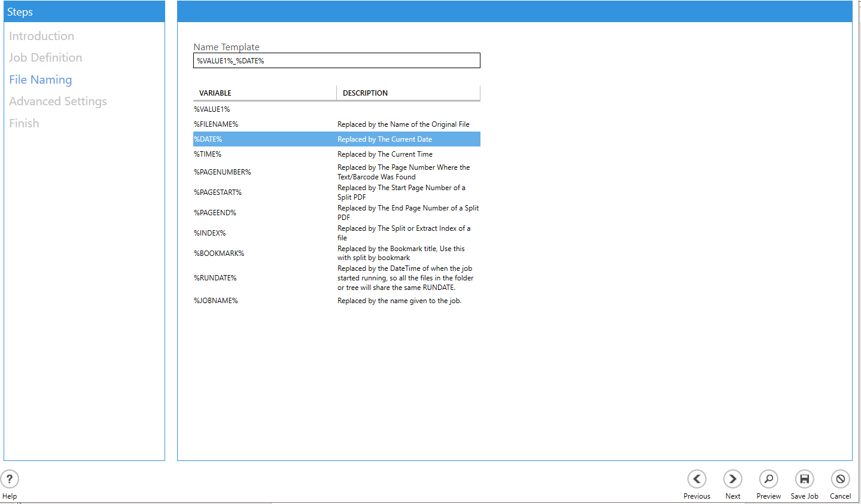Open Preview with the magnifier icon
861x504 pixels.
(768, 479)
